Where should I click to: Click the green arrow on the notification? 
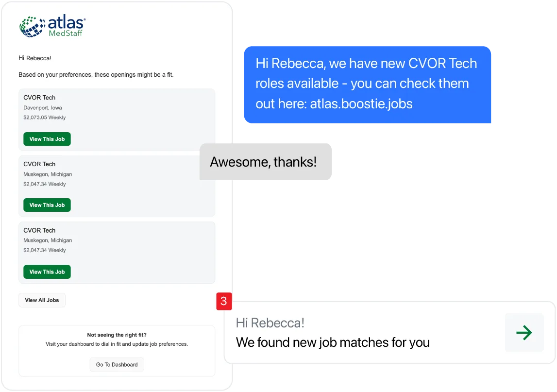pyautogui.click(x=524, y=333)
